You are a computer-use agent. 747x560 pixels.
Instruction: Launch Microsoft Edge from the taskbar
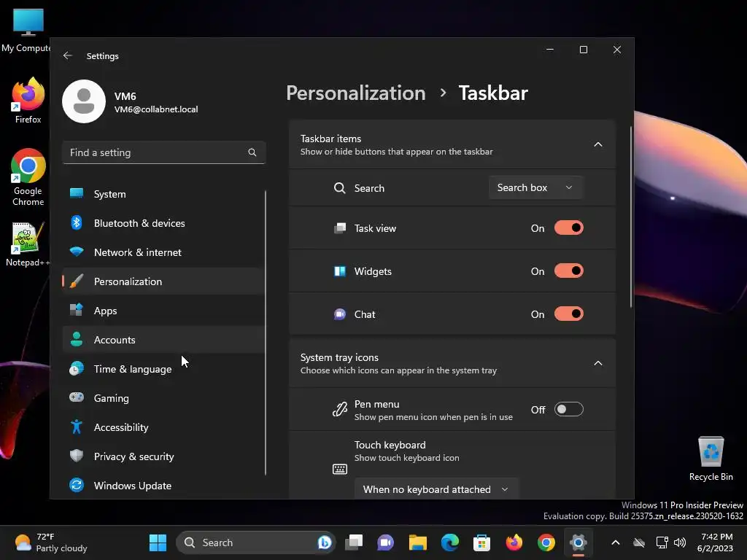pos(449,542)
